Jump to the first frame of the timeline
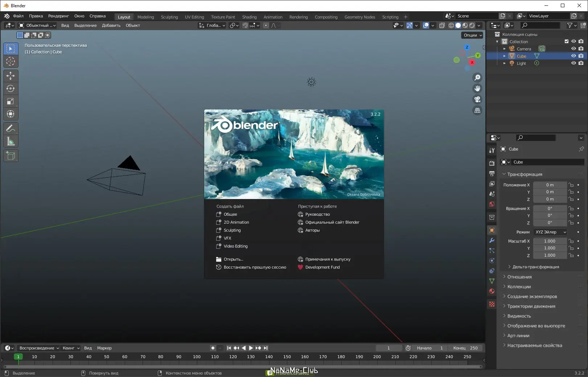This screenshot has height=377, width=588. pos(229,348)
